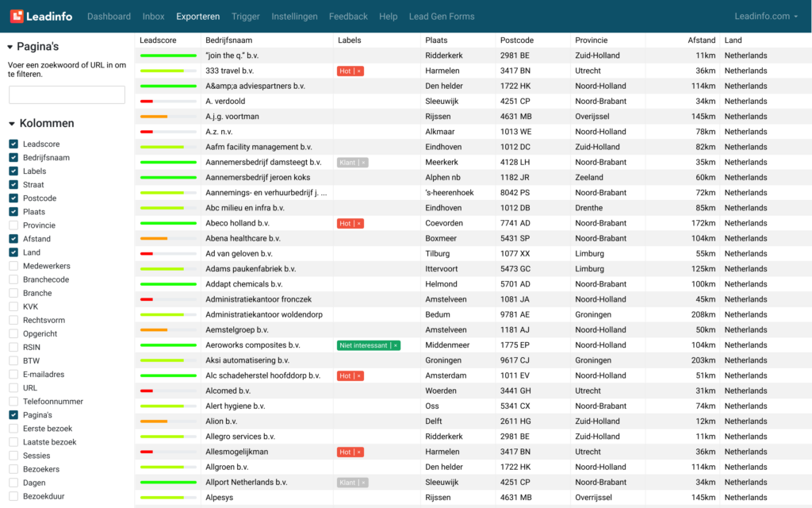The width and height of the screenshot is (812, 508).
Task: Remove the Hot label on 333 travel b.v.
Action: point(359,71)
